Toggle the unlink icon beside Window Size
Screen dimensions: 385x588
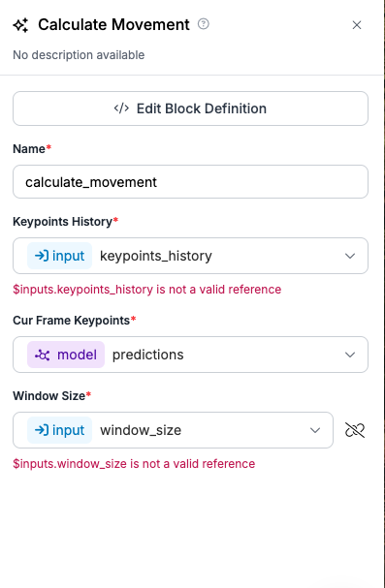[355, 430]
